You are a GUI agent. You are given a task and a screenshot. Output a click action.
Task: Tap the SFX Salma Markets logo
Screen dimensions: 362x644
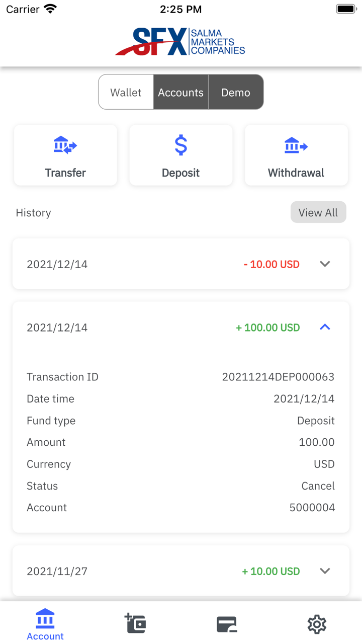(x=180, y=42)
